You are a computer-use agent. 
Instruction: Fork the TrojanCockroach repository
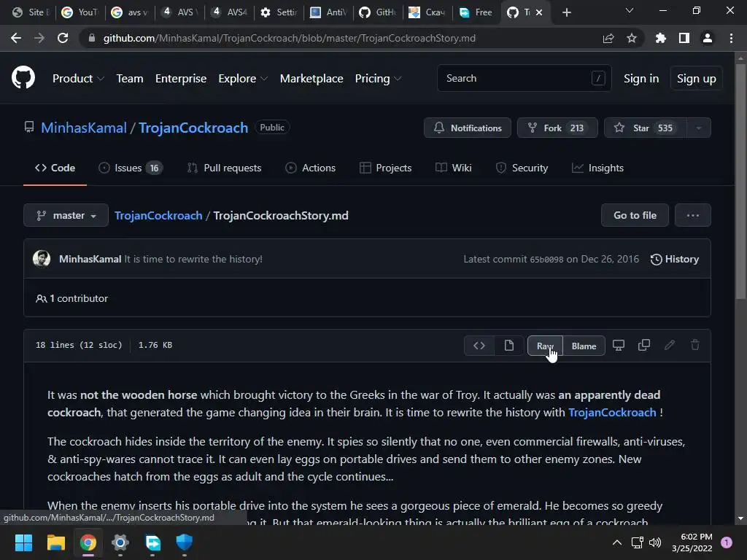pyautogui.click(x=557, y=128)
